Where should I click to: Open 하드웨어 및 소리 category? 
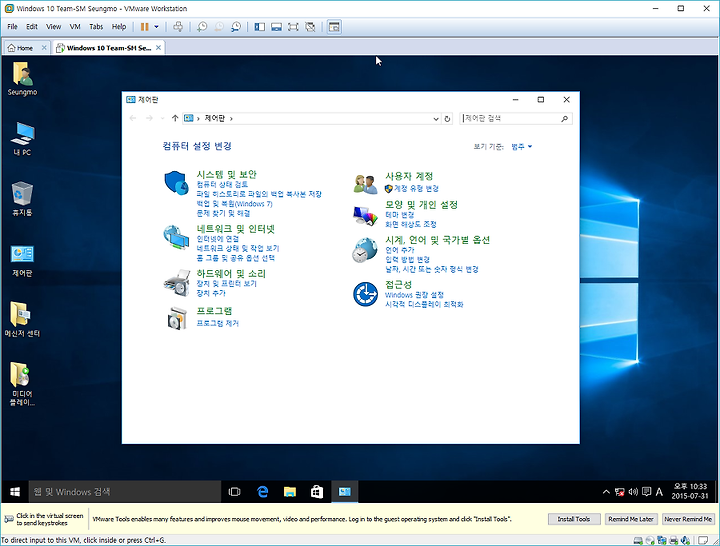pos(231,274)
